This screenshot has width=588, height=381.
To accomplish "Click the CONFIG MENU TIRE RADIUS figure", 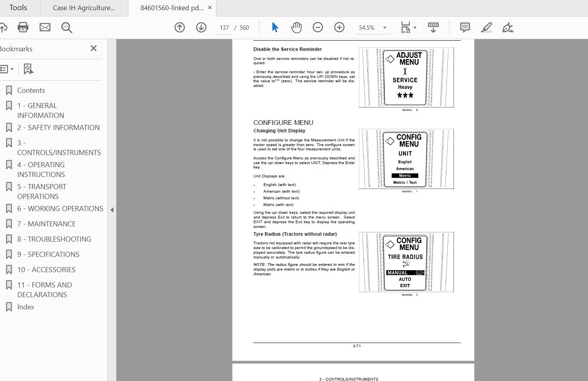I will 406,262.
